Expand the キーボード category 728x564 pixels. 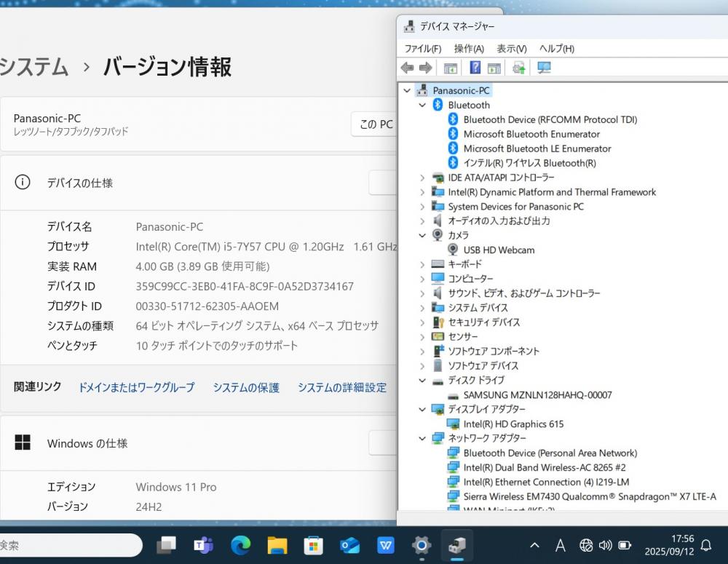click(422, 264)
